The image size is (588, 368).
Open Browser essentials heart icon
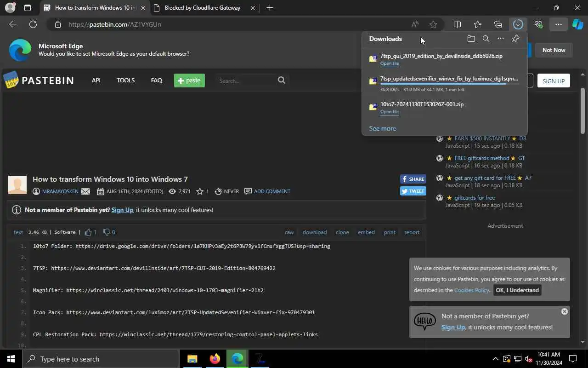538,24
